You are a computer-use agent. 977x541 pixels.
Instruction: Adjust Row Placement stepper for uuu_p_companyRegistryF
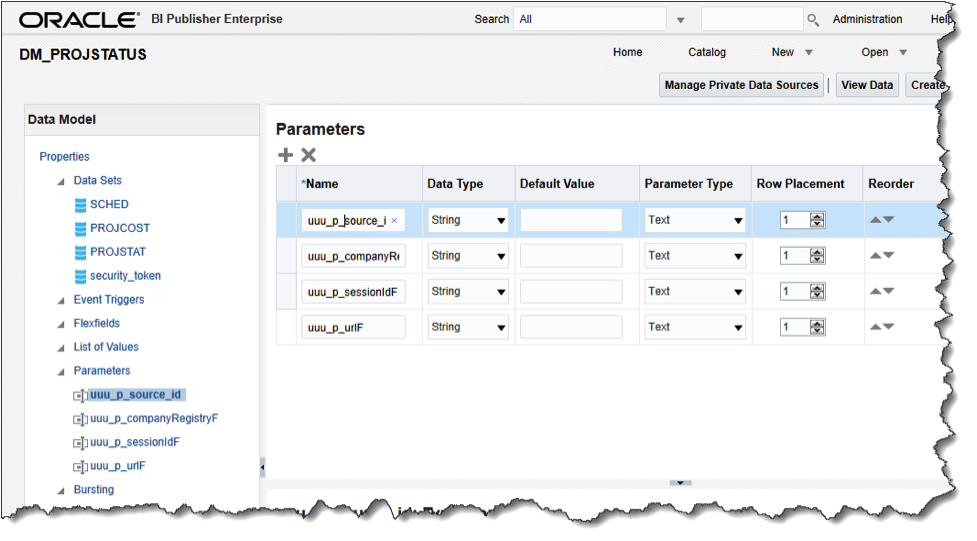click(817, 256)
